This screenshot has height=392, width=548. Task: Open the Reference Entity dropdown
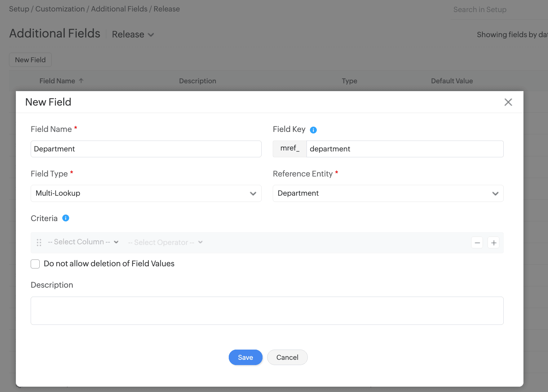tap(388, 194)
